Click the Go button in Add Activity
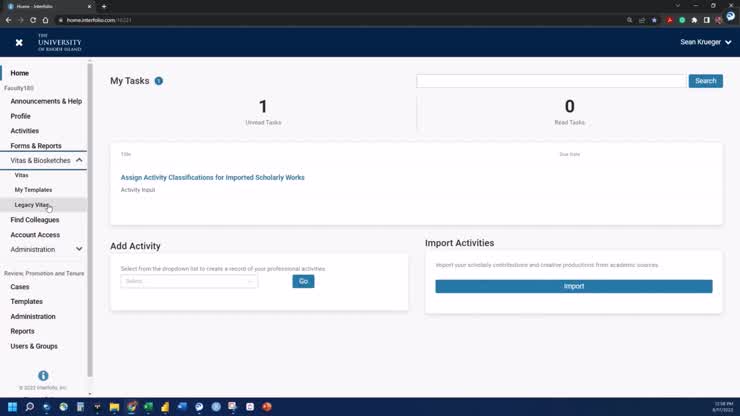 [303, 281]
